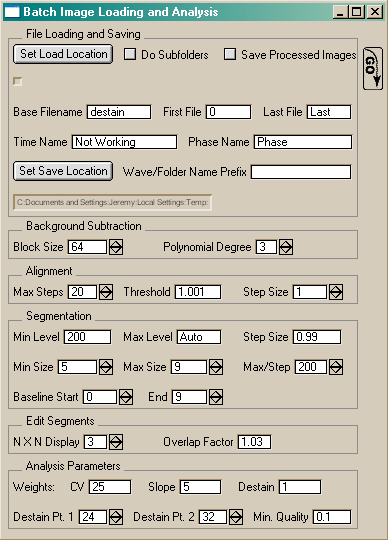Click the Max Steps value field

point(83,292)
